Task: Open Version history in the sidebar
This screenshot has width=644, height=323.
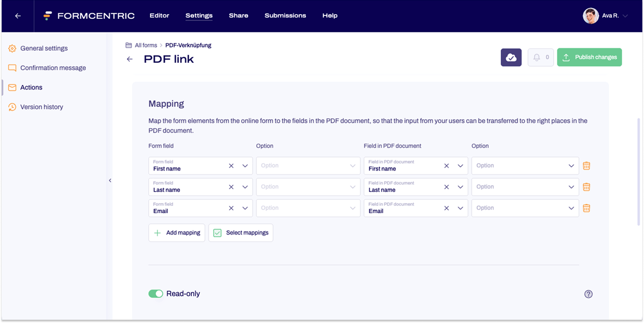Action: (42, 107)
